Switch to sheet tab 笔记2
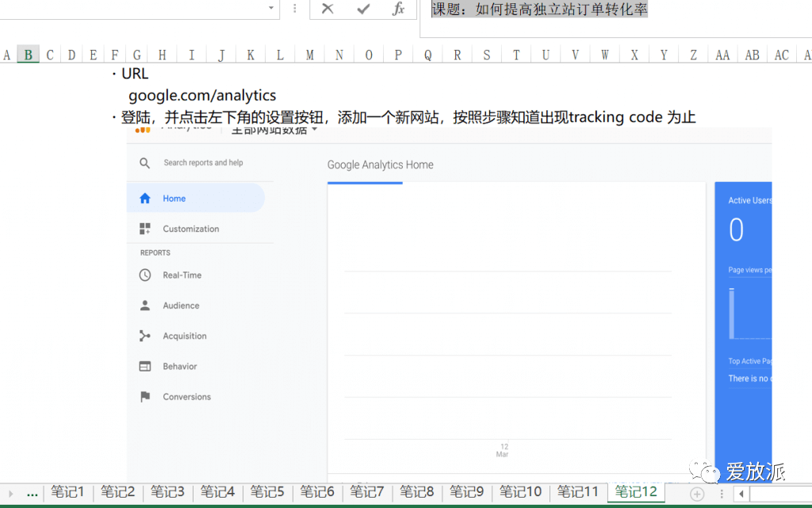This screenshot has width=812, height=508. [117, 491]
